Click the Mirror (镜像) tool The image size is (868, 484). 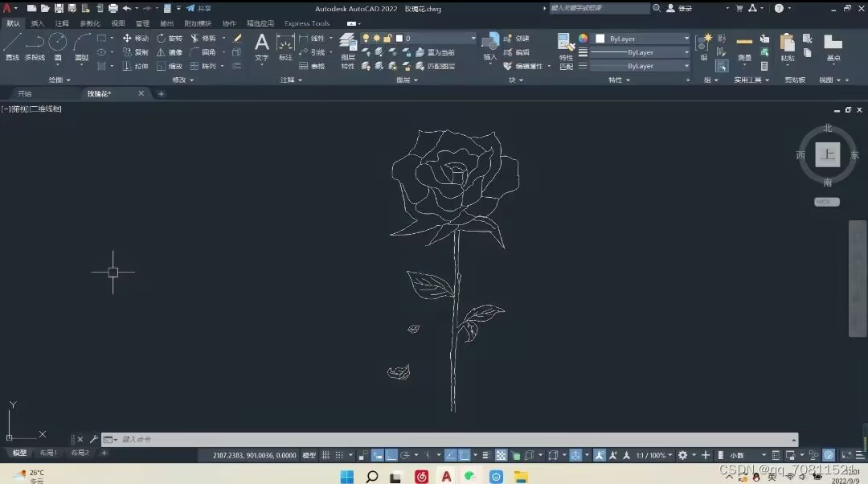170,52
